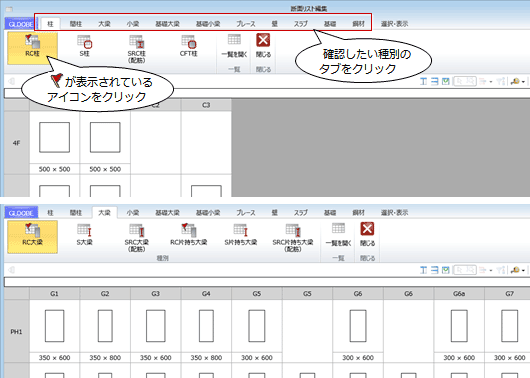Select the C3 column header
This screenshot has height=378, width=530.
coord(206,105)
